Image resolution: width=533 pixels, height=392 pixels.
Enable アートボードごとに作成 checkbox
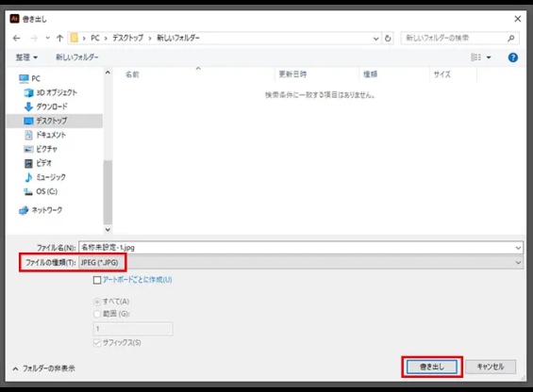pyautogui.click(x=97, y=280)
